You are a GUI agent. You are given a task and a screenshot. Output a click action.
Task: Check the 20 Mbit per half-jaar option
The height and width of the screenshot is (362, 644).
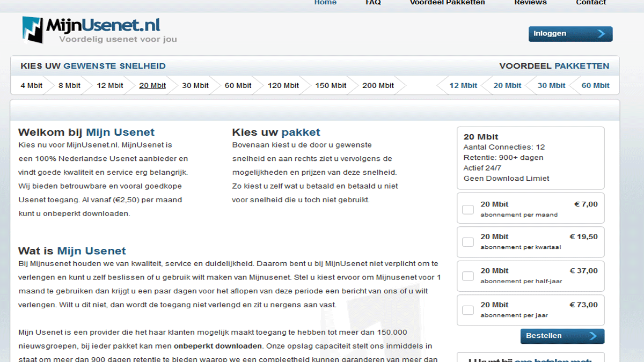pos(468,276)
